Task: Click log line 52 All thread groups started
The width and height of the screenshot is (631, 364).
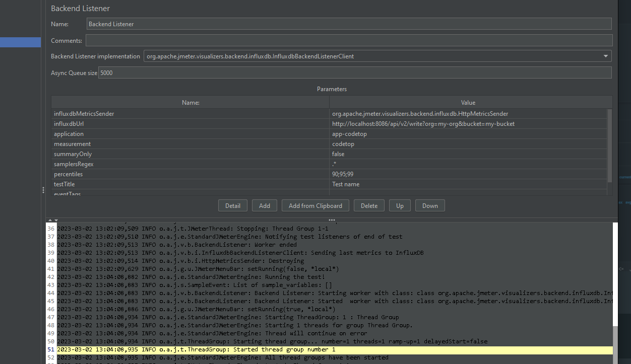Action: click(x=223, y=357)
